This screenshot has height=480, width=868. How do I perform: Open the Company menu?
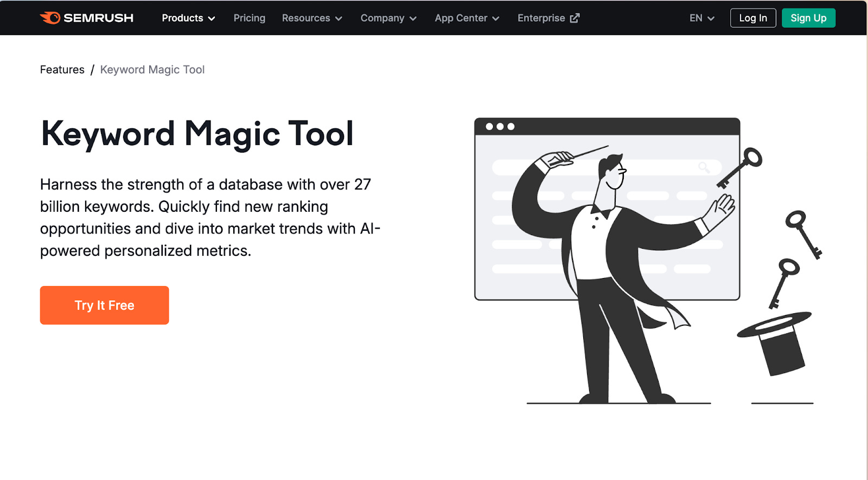point(388,18)
